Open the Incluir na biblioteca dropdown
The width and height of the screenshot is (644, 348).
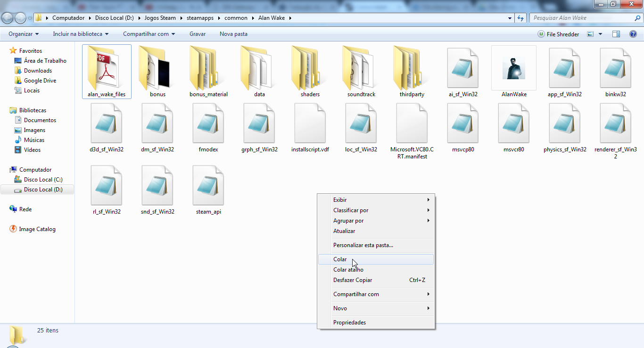click(81, 34)
